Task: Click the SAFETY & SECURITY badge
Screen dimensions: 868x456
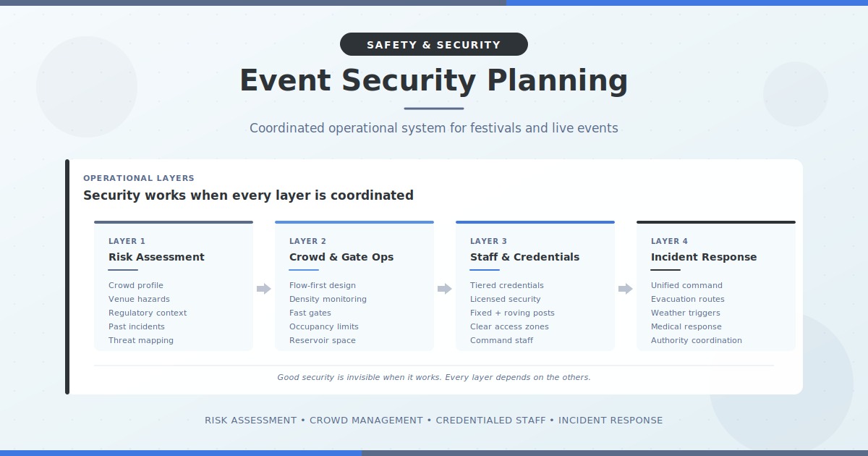Action: point(434,44)
